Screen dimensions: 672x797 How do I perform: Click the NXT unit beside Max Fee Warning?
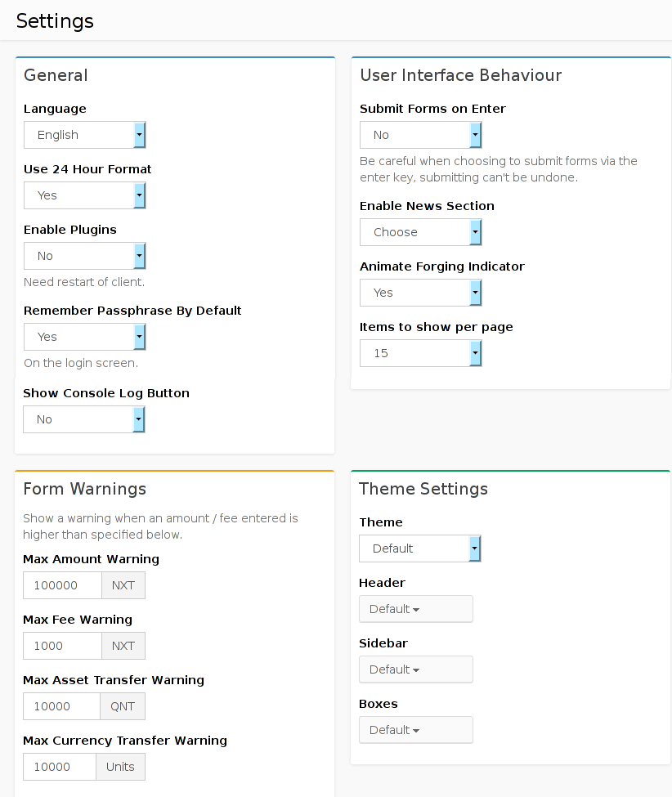tap(123, 646)
